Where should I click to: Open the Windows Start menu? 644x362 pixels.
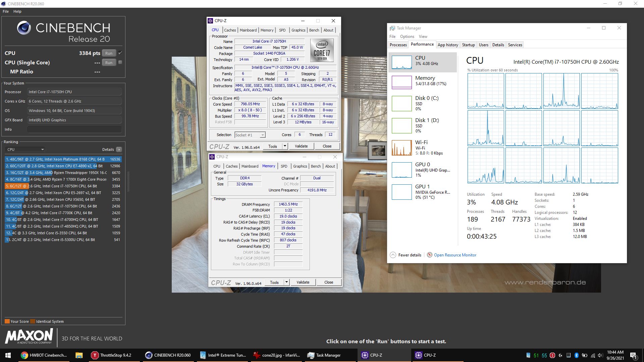click(8, 355)
